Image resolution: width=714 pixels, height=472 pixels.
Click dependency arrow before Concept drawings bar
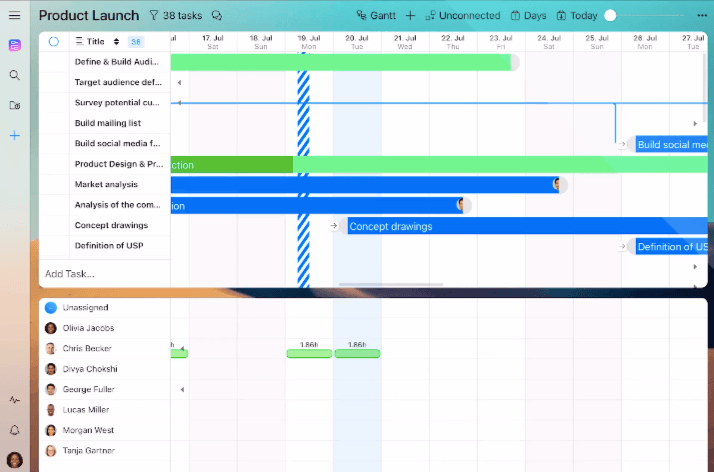pos(334,225)
